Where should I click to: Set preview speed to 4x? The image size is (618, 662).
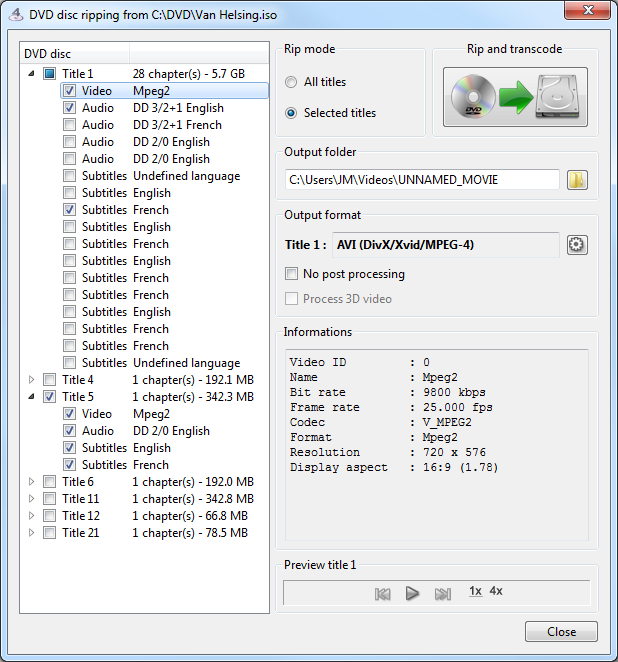point(496,591)
